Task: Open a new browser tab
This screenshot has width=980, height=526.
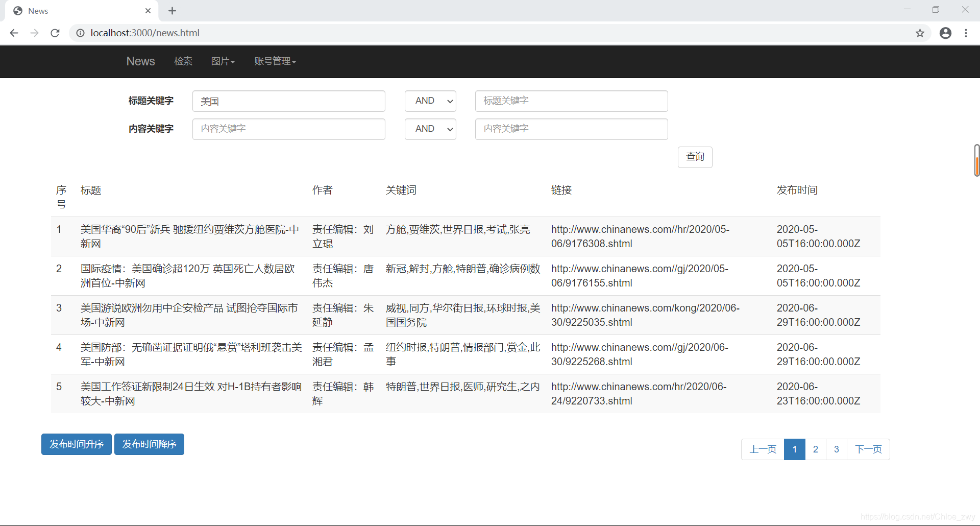Action: (x=172, y=11)
